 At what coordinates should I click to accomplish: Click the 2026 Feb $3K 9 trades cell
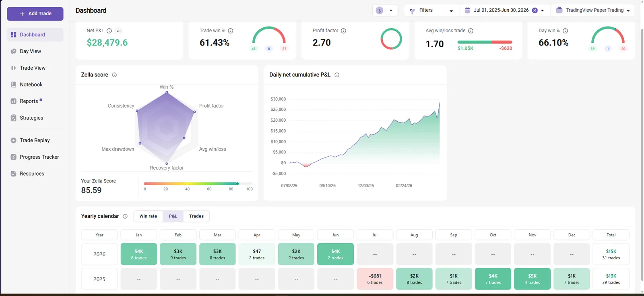coord(178,254)
